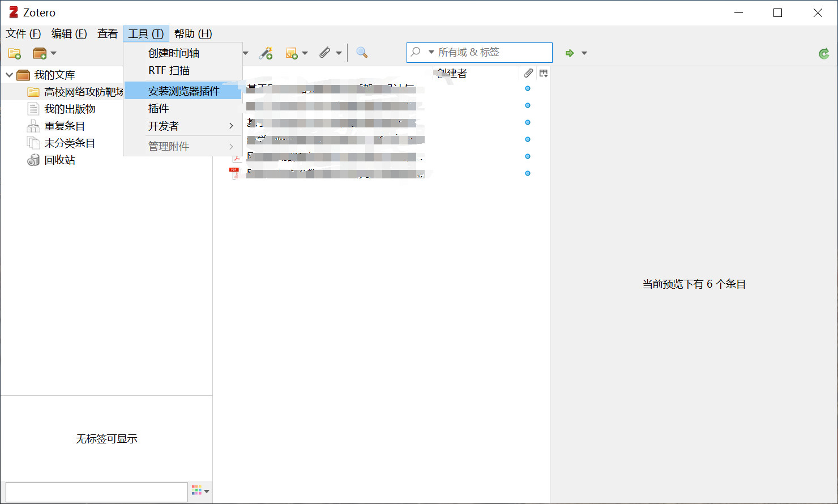The width and height of the screenshot is (838, 504).
Task: Open the 编辑 (E) menu
Action: (69, 34)
